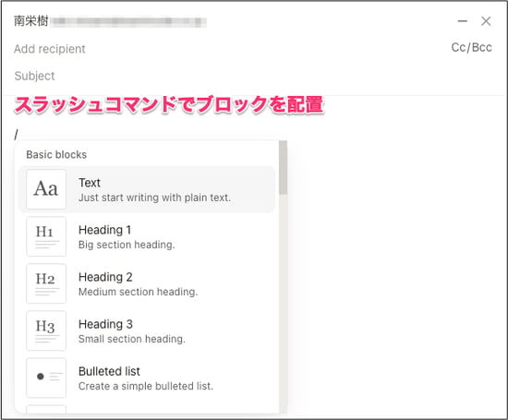Click the Subject field
This screenshot has width=508, height=420.
pyautogui.click(x=35, y=76)
